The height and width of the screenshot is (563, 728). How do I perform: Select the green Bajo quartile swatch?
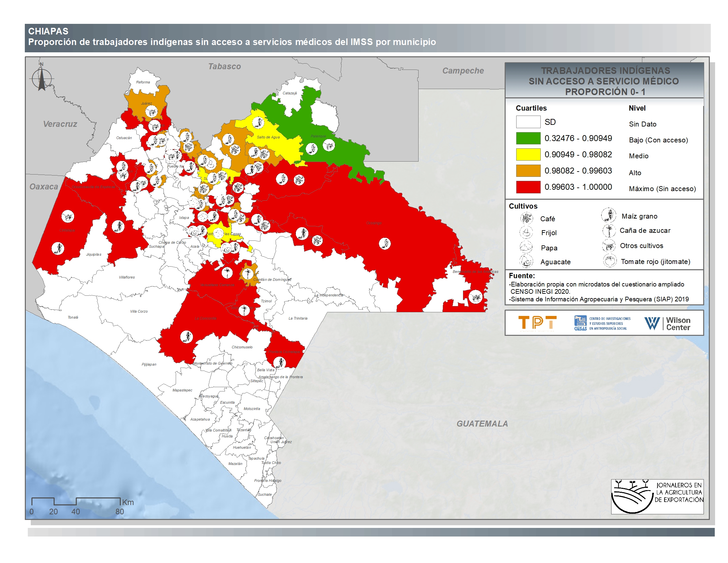(x=528, y=138)
